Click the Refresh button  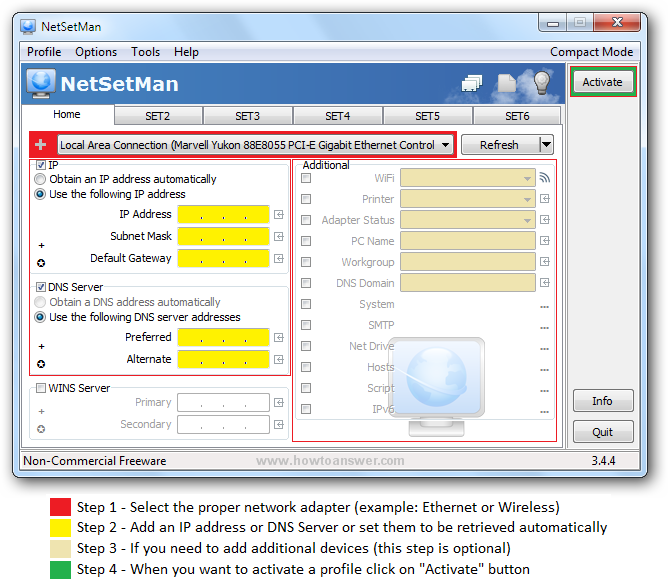500,145
